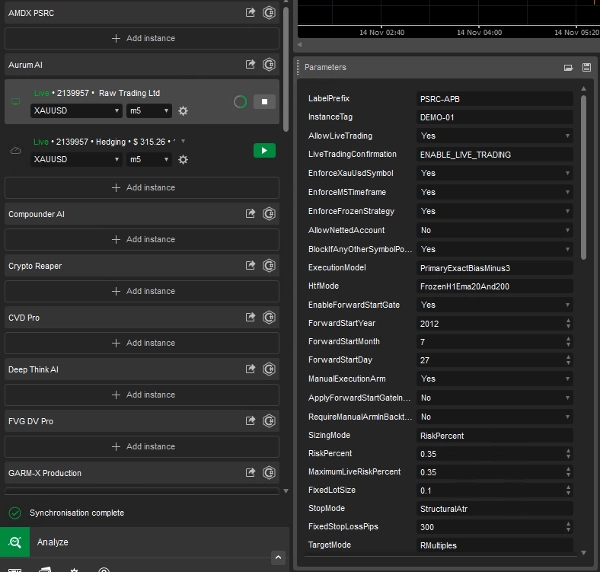
Task: Open EnforceFrozenStrategy dropdown
Action: tap(494, 211)
